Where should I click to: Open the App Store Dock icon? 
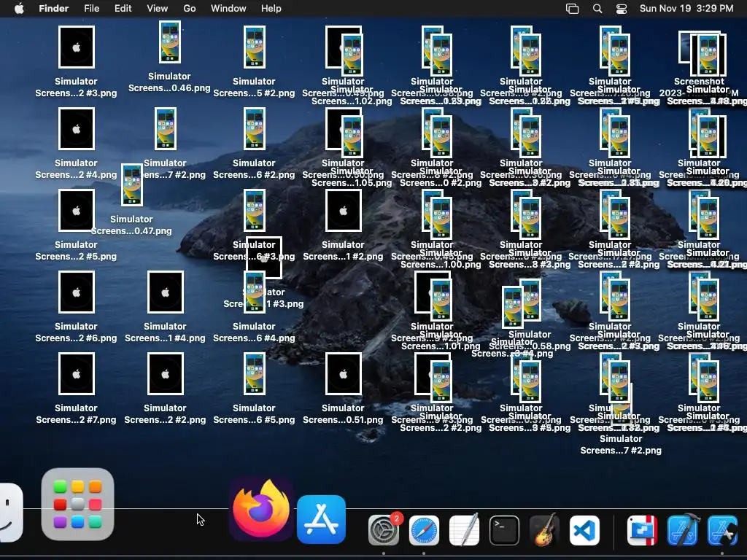pyautogui.click(x=321, y=519)
